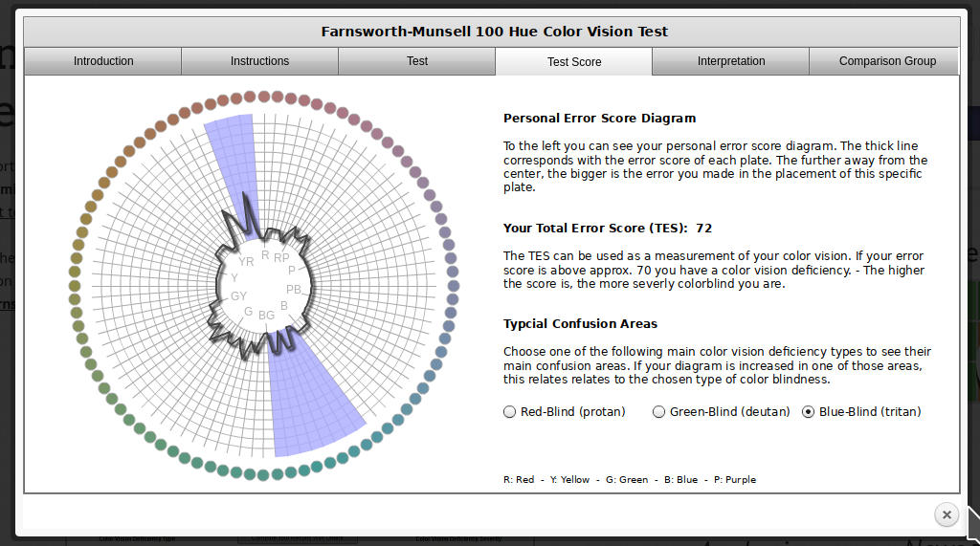The image size is (980, 546).
Task: Go to the Test tab
Action: (x=417, y=61)
